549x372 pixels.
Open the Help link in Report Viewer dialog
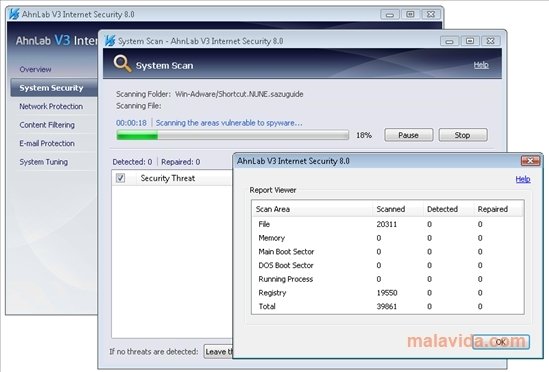(x=523, y=179)
